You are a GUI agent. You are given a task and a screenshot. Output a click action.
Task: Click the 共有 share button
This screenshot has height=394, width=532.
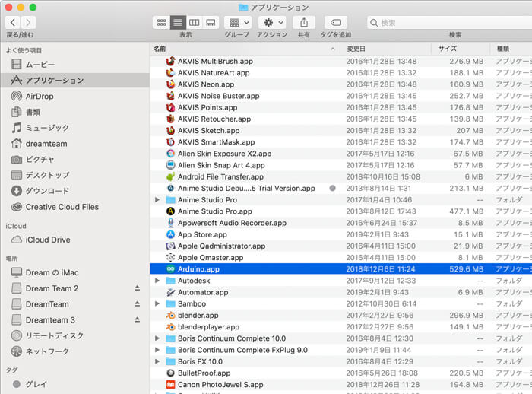click(304, 22)
